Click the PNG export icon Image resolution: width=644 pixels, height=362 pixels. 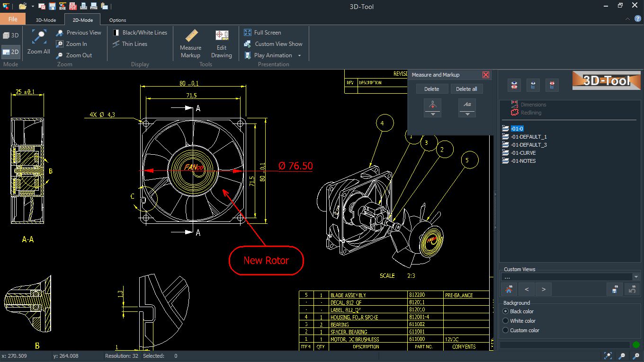click(x=94, y=6)
